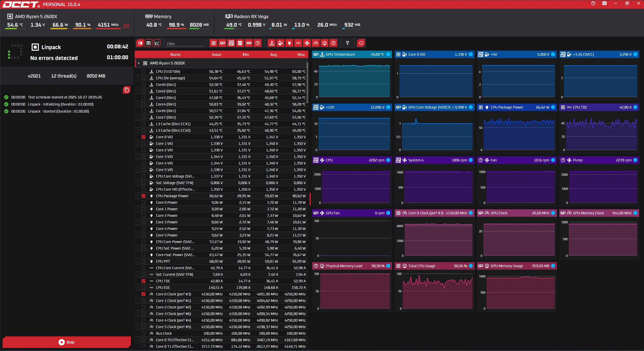Click the screenshot camera icon
The image size is (644, 351).
click(604, 4)
